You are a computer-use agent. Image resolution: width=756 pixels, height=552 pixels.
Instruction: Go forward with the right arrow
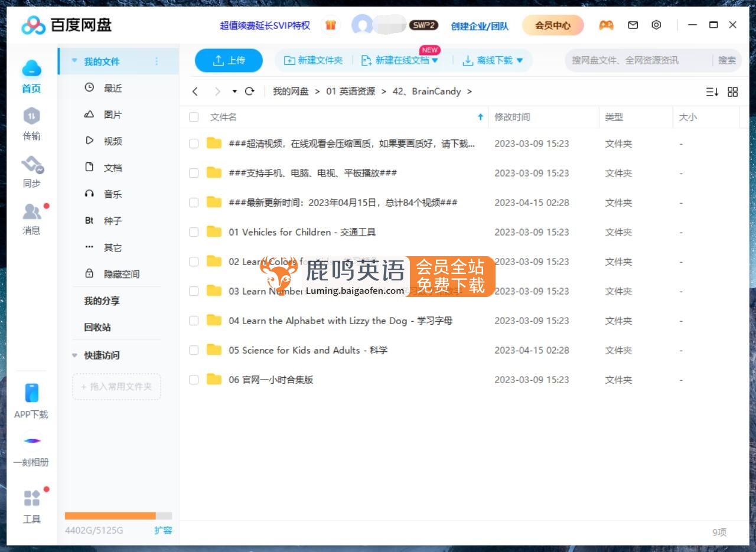217,92
